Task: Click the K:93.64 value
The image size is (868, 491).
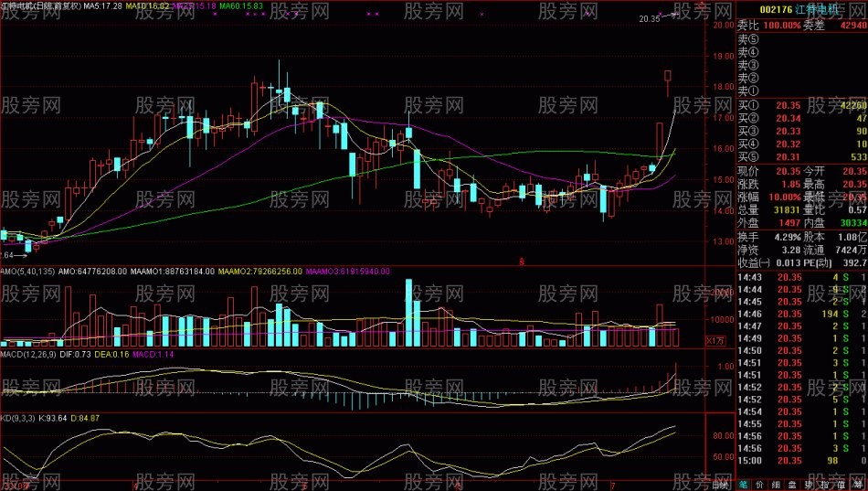Action: [53, 418]
